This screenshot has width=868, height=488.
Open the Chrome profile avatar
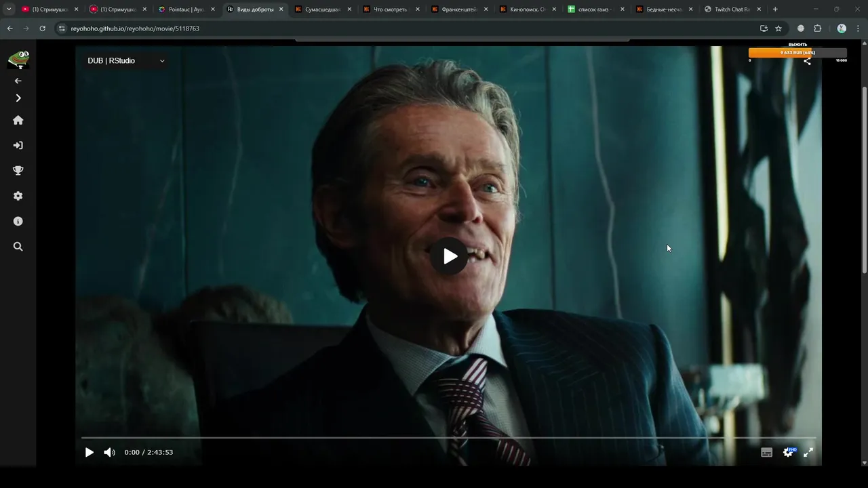(x=842, y=28)
